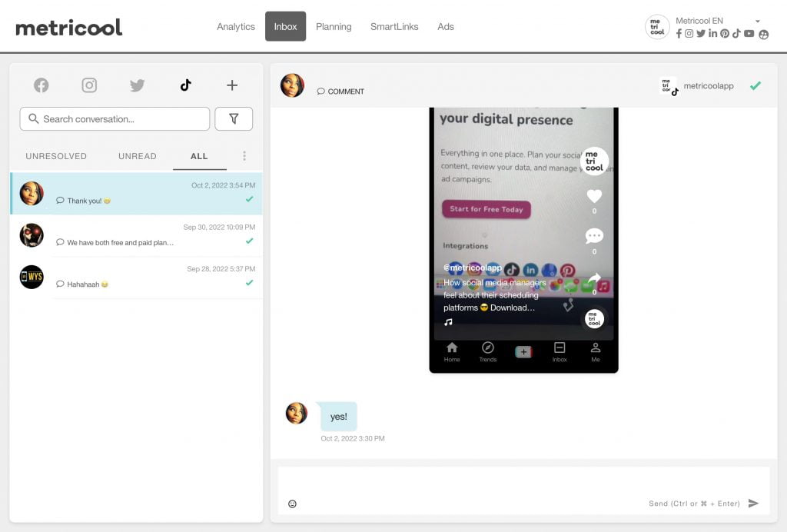Click the WYS avatar in conversation list
This screenshot has height=532, width=787.
[32, 277]
